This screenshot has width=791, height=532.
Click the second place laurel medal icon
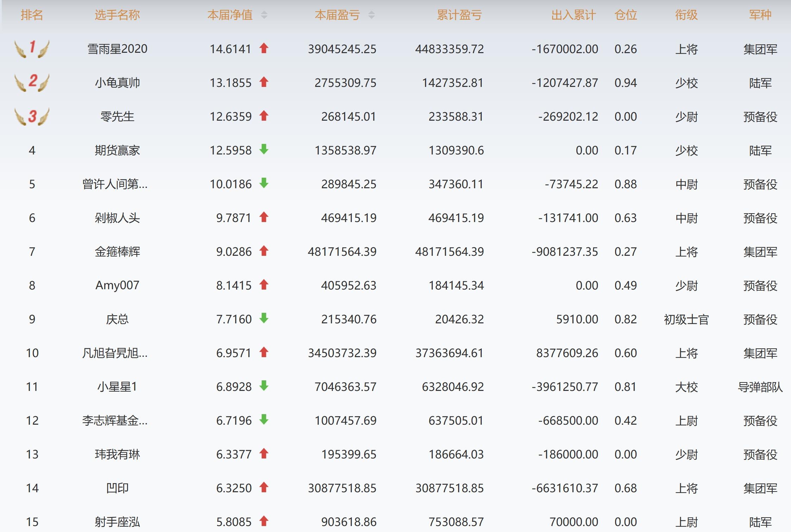pos(32,82)
